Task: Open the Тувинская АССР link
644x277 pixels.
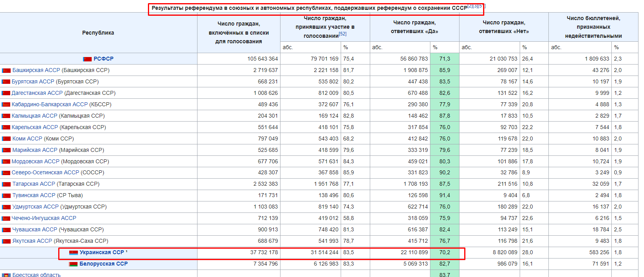Action: click(x=34, y=195)
